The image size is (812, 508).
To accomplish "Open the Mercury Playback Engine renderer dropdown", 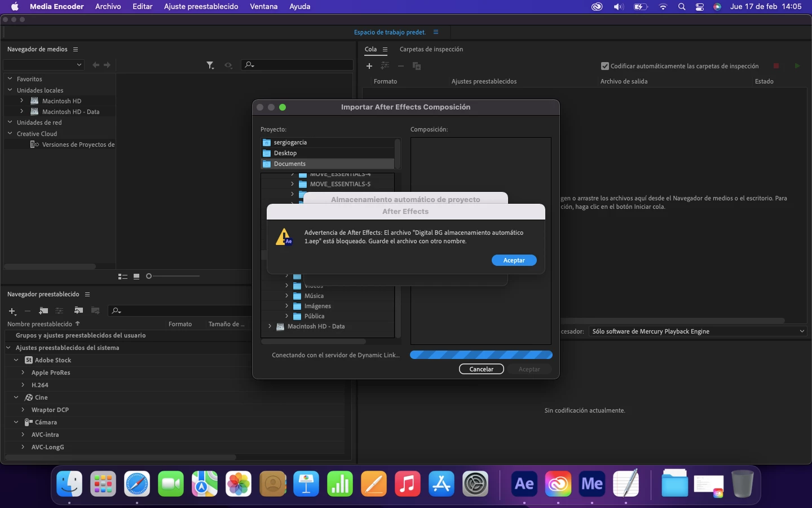I will tap(698, 331).
